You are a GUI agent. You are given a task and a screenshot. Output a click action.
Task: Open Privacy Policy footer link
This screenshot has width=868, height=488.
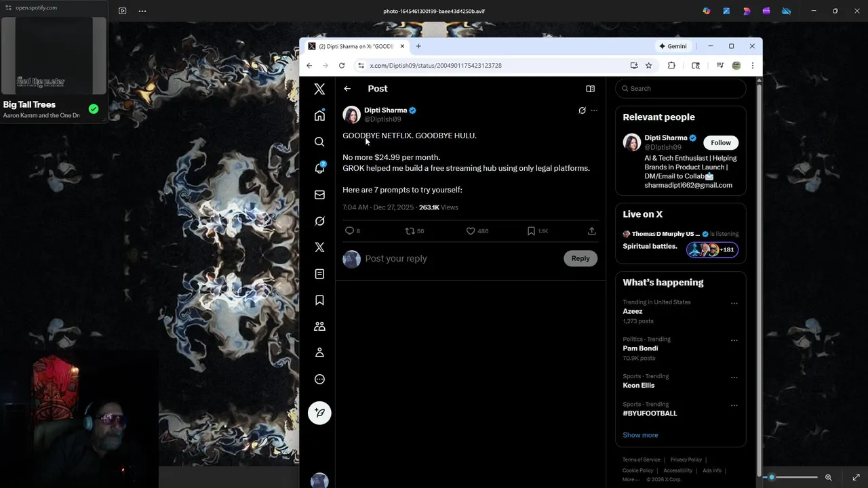pyautogui.click(x=686, y=460)
